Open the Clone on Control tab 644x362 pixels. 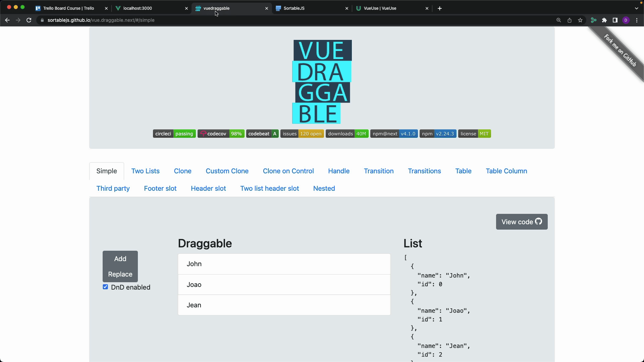288,171
